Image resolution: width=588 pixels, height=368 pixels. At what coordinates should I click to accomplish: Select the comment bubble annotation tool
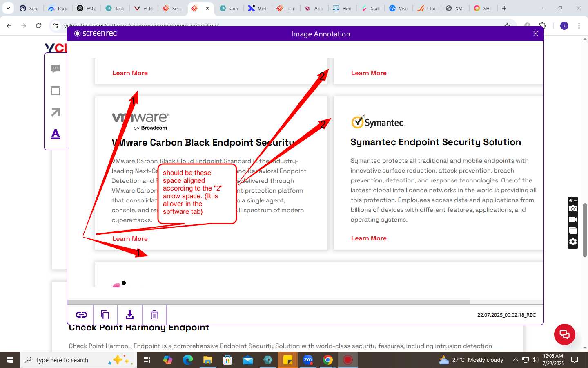point(56,69)
